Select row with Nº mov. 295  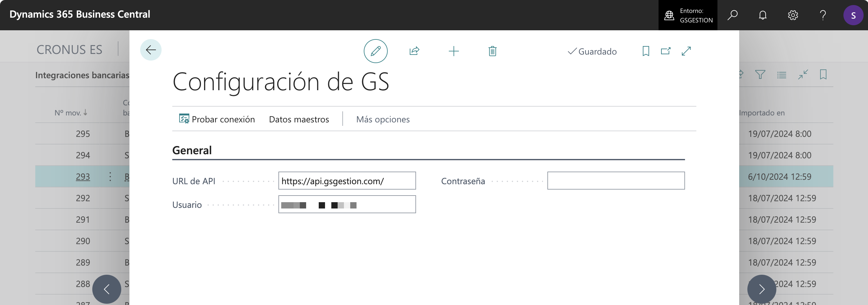point(83,134)
